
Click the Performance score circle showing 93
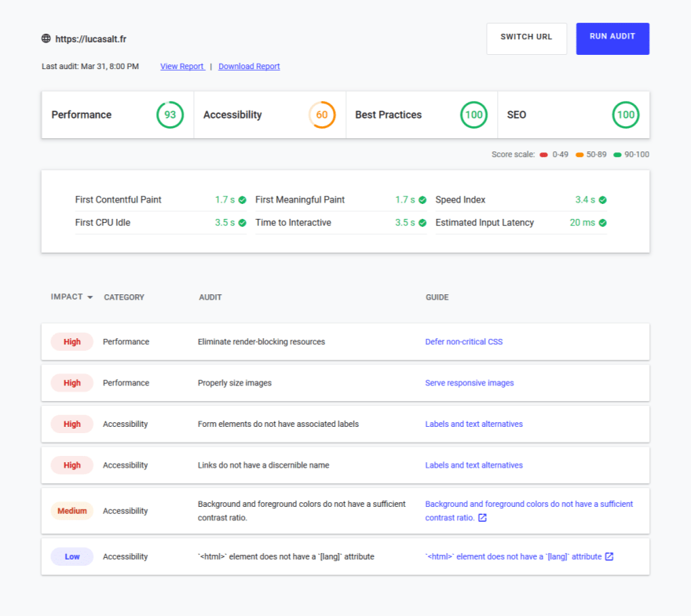(170, 115)
